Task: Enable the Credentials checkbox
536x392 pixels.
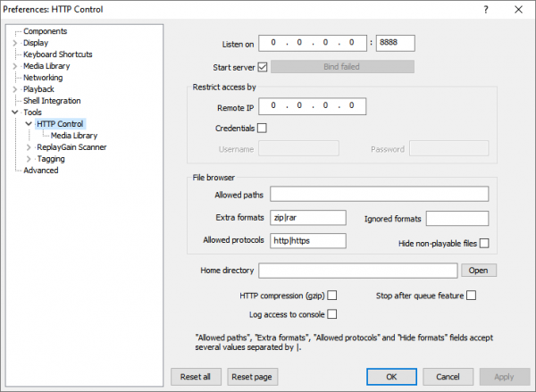Action: pyautogui.click(x=263, y=128)
